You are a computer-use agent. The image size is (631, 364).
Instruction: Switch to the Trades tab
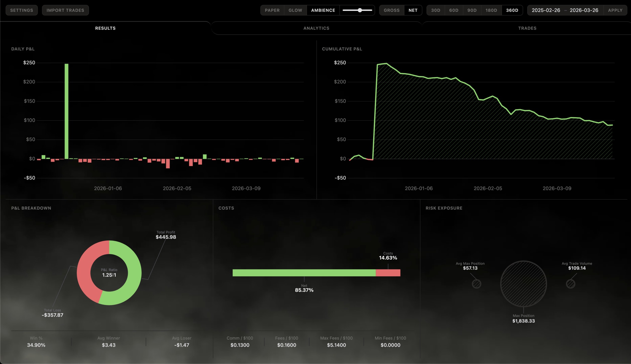[x=527, y=28]
